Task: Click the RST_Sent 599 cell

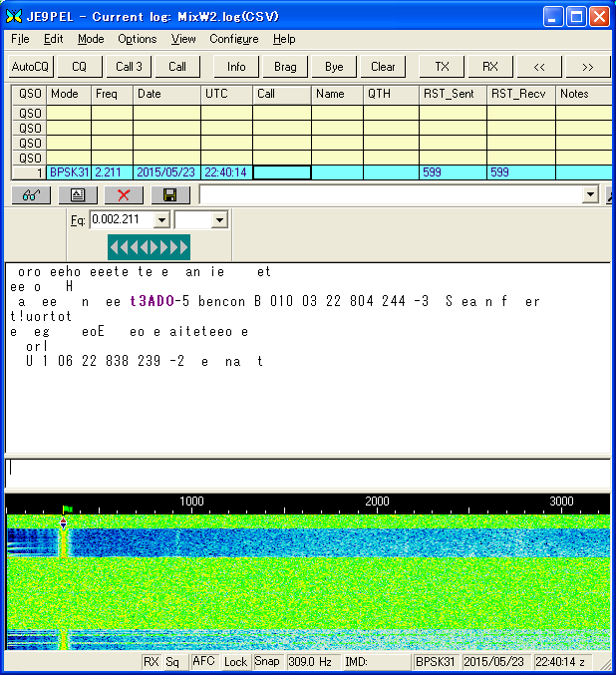Action: pos(453,172)
